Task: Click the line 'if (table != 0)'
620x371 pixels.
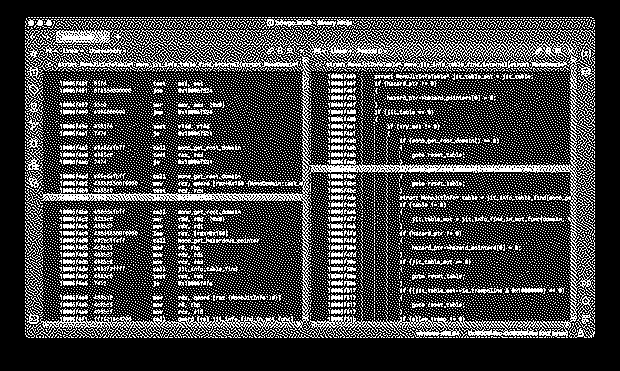Action: pos(423,205)
